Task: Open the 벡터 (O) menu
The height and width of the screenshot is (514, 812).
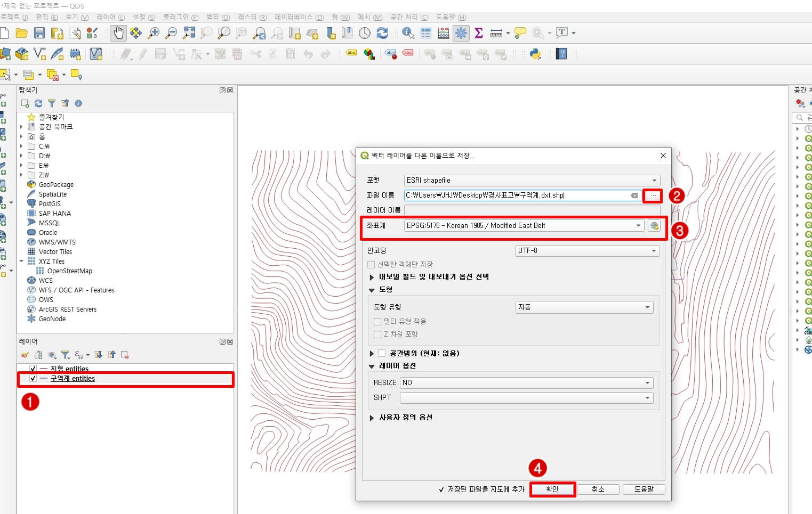Action: (218, 18)
